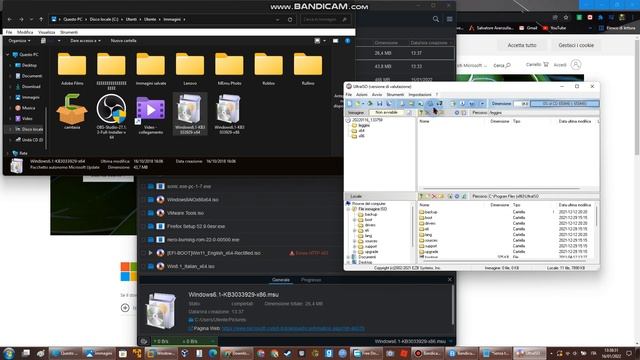The height and width of the screenshot is (360, 640).
Task: Tick checkbox for Win8.1_Italian_x64.iso
Action: point(143,266)
